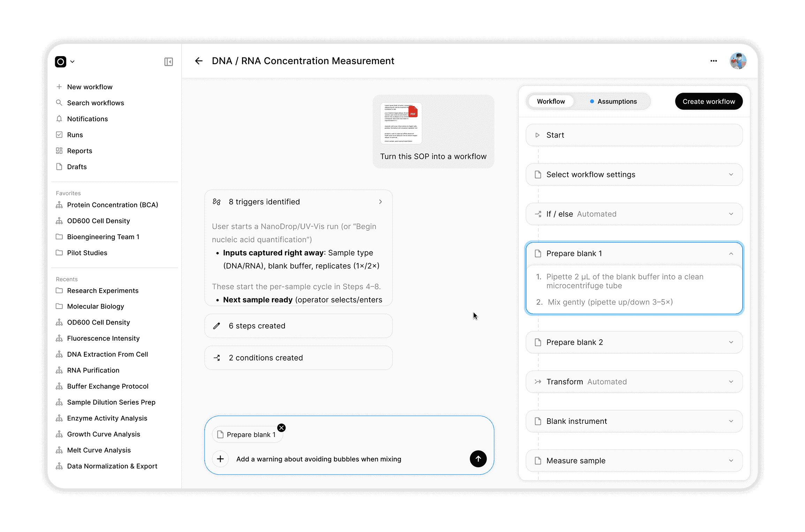Click the user profile avatar
This screenshot has width=805, height=532.
(738, 61)
